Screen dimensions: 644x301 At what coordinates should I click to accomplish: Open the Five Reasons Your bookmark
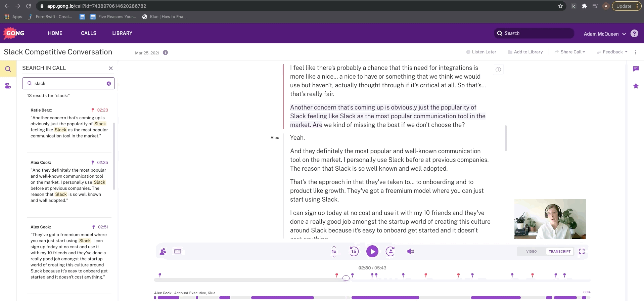pos(113,16)
